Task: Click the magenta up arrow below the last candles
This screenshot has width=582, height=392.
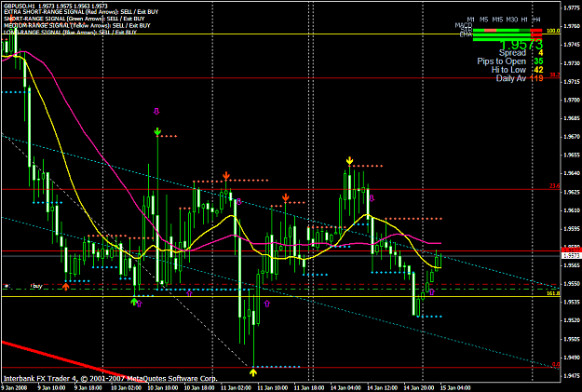Action: 431,292
